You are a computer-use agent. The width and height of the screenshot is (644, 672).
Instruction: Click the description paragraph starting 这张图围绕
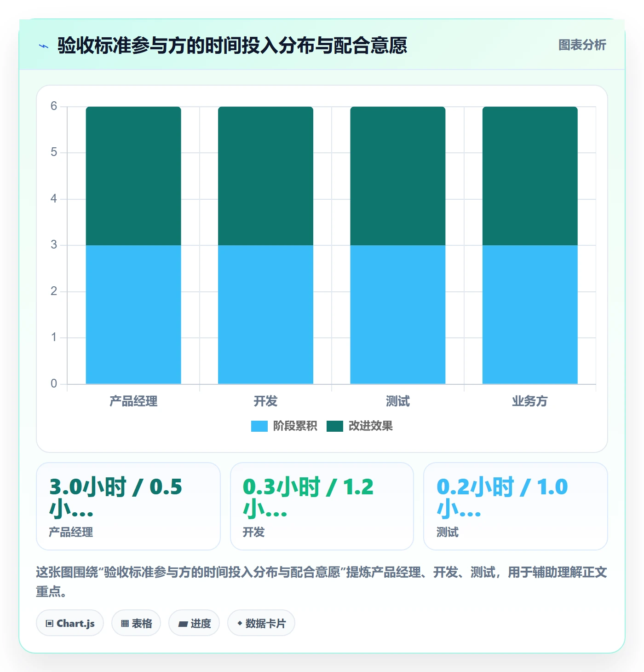[322, 582]
